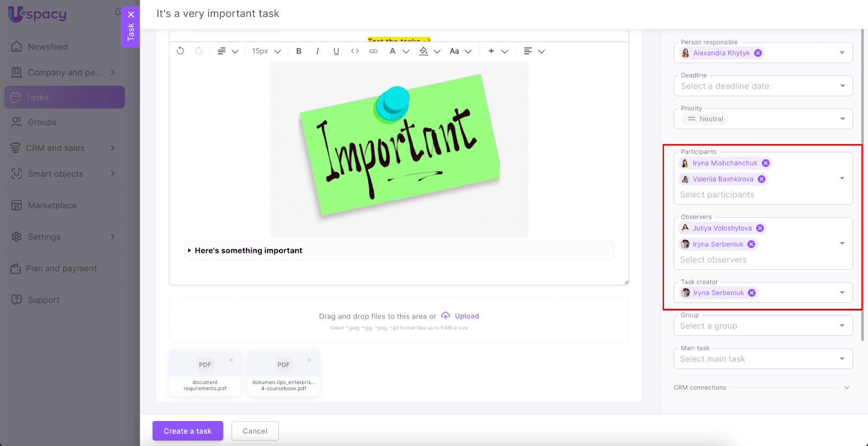Open the text highlight color picker
Screen dimensions: 868x446
(x=424, y=51)
